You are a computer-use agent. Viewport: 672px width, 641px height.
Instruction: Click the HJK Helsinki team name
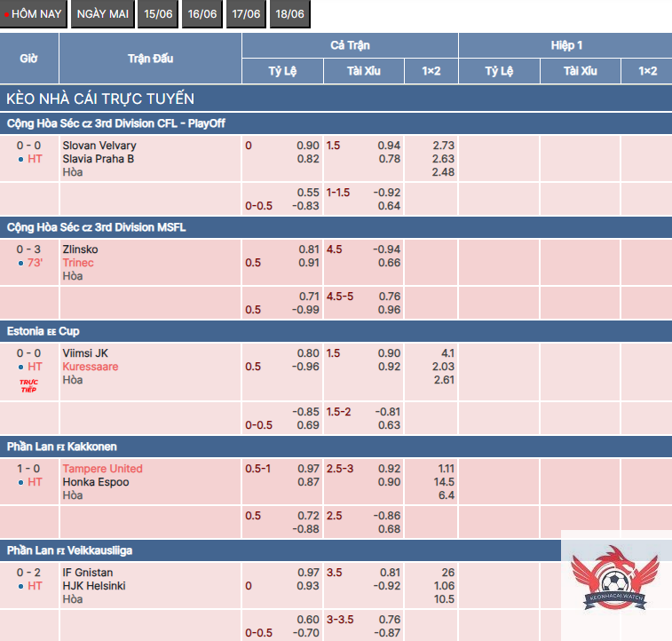click(94, 586)
